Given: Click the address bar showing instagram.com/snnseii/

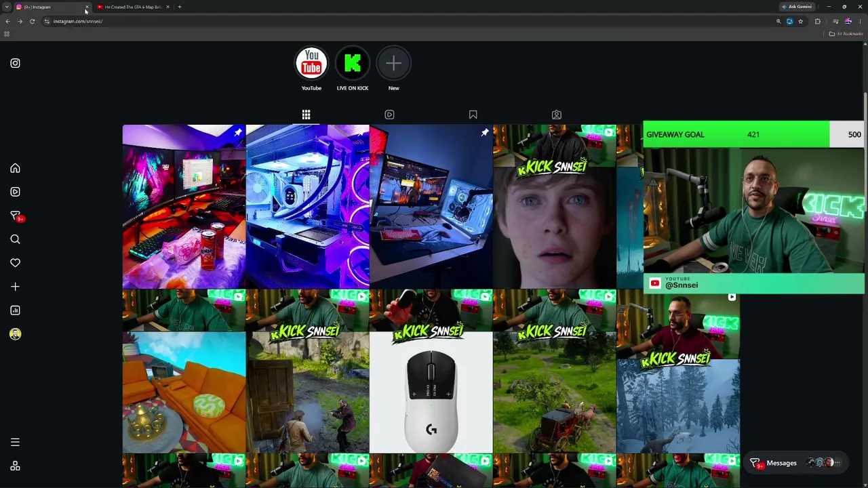Looking at the screenshot, I should [407, 21].
